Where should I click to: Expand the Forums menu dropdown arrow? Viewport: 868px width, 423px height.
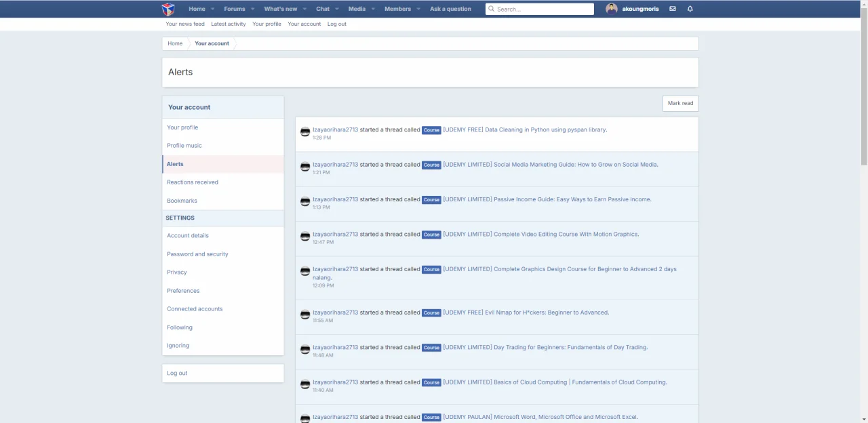click(x=252, y=9)
